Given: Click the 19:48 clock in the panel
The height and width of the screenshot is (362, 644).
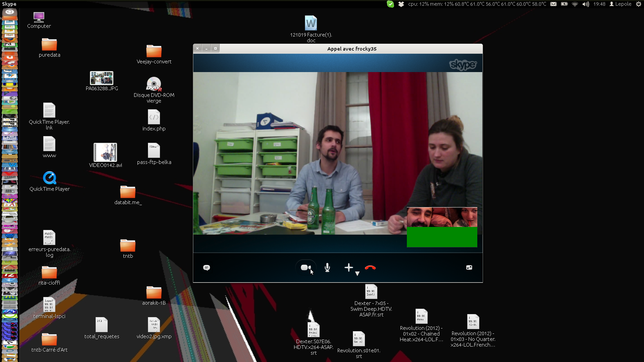Looking at the screenshot, I should [599, 4].
